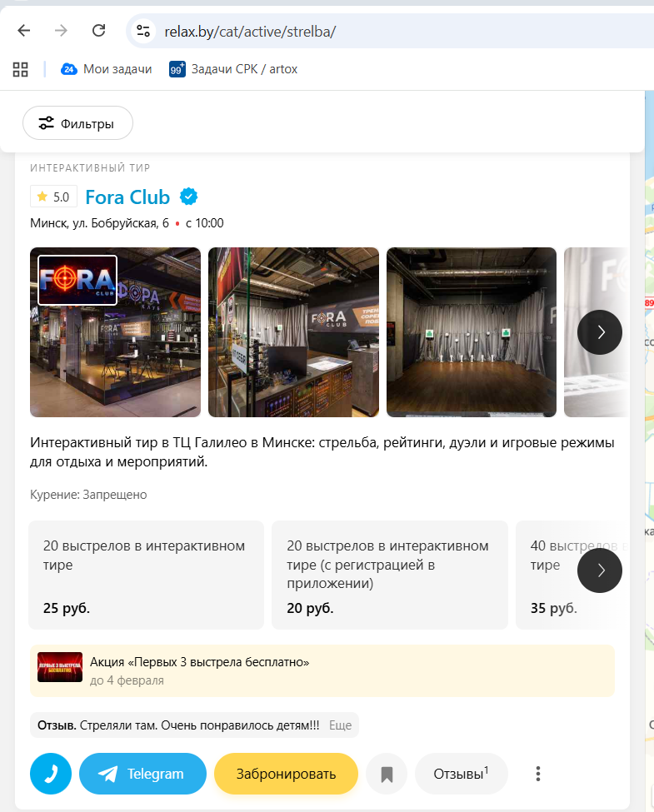Click the promo banner thumbnail image
The image size is (654, 812).
60,667
